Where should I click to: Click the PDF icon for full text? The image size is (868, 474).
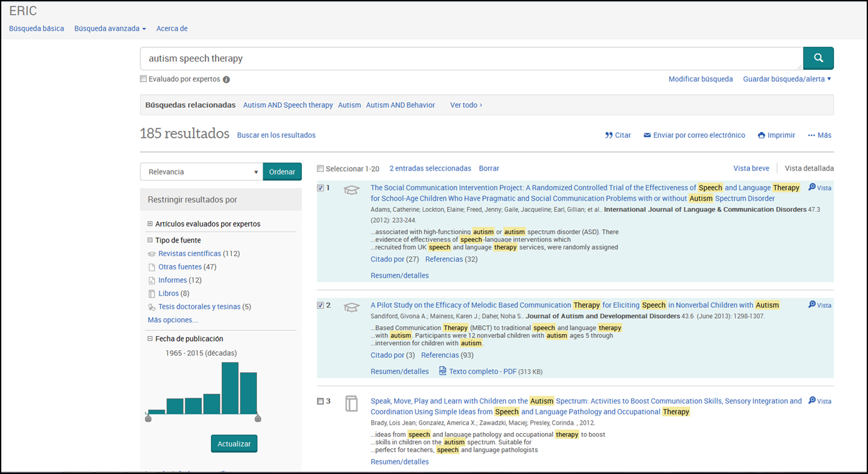(442, 371)
